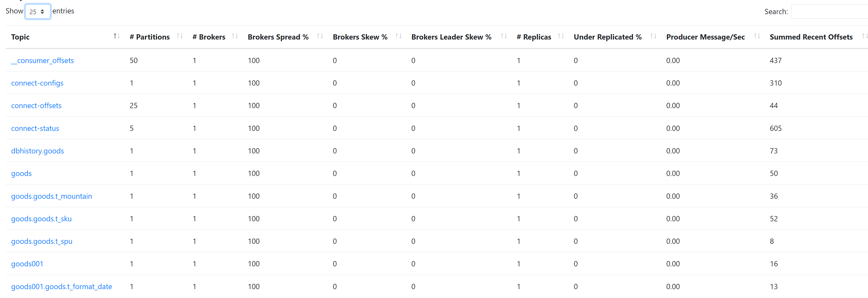The image size is (868, 298).
Task: Open the connect-status topic link
Action: pyautogui.click(x=35, y=129)
